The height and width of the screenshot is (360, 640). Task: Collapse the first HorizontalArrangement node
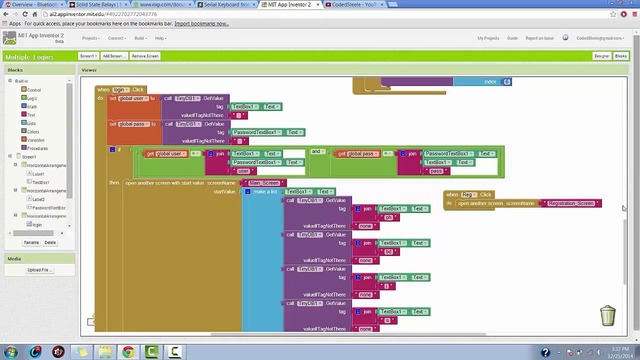(16, 165)
